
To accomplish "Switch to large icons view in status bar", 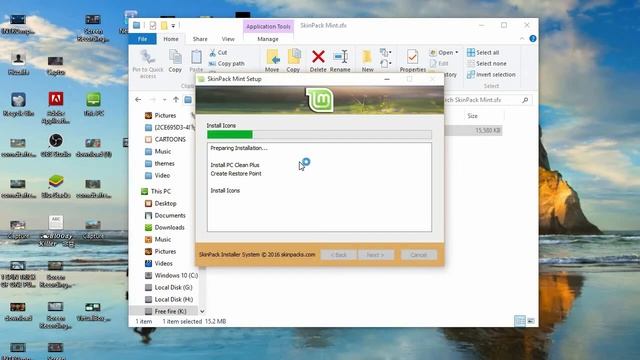I will point(531,321).
